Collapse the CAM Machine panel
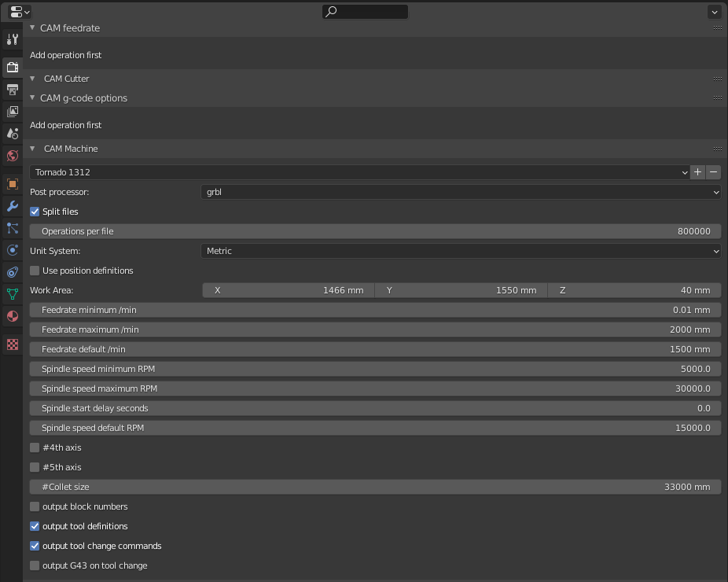Screen dimensions: 728x582 33,149
